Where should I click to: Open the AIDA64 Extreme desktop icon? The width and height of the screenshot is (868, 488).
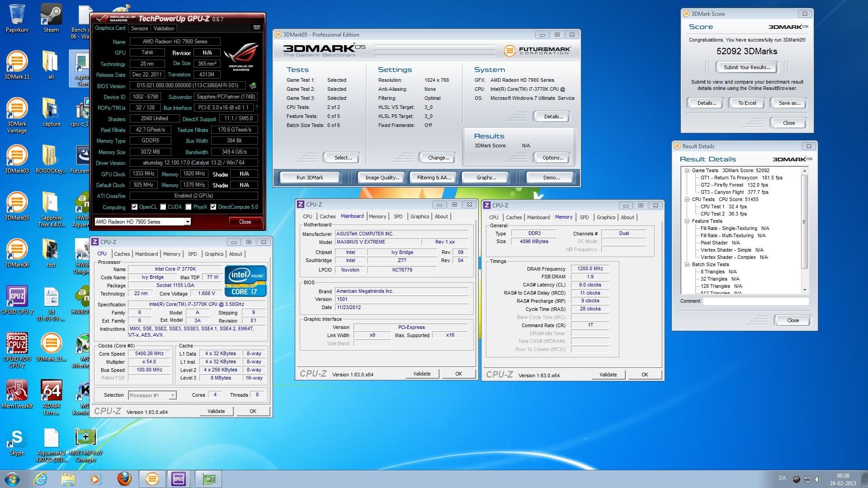[x=51, y=397]
